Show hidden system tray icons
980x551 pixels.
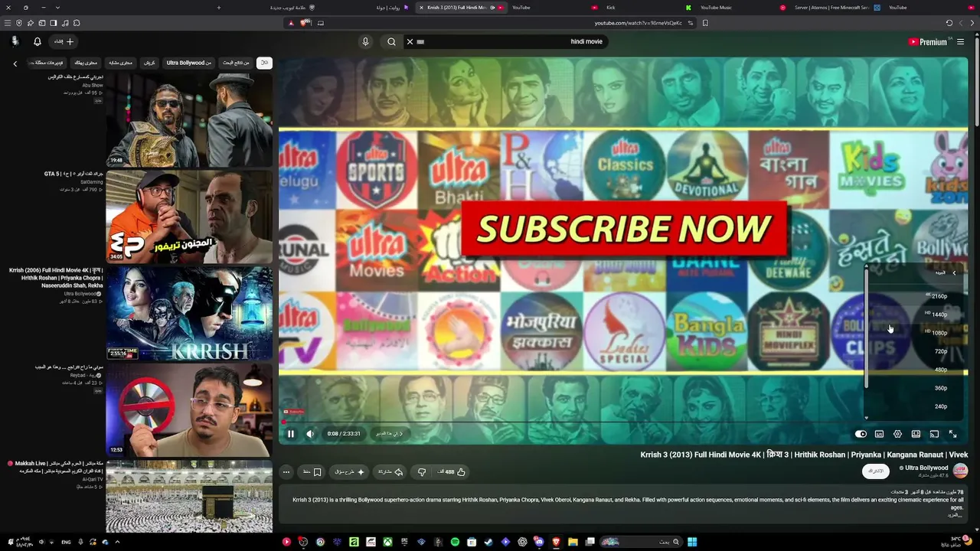click(117, 542)
